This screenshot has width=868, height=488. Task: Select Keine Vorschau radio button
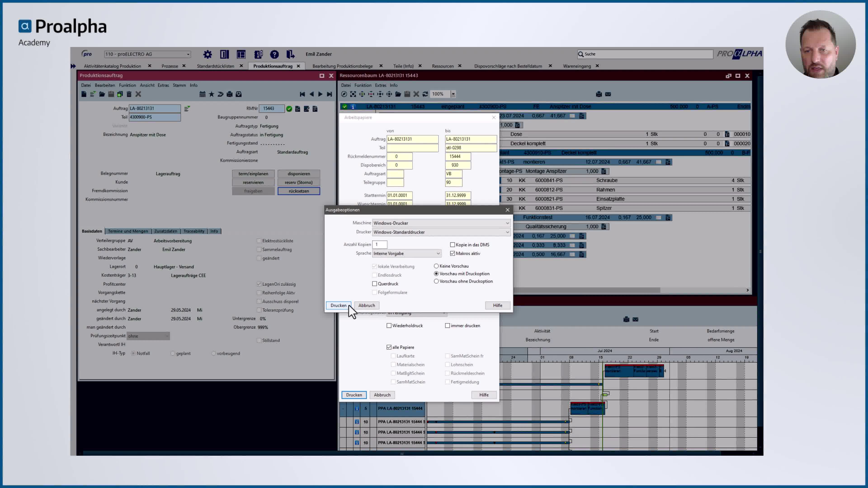point(436,266)
